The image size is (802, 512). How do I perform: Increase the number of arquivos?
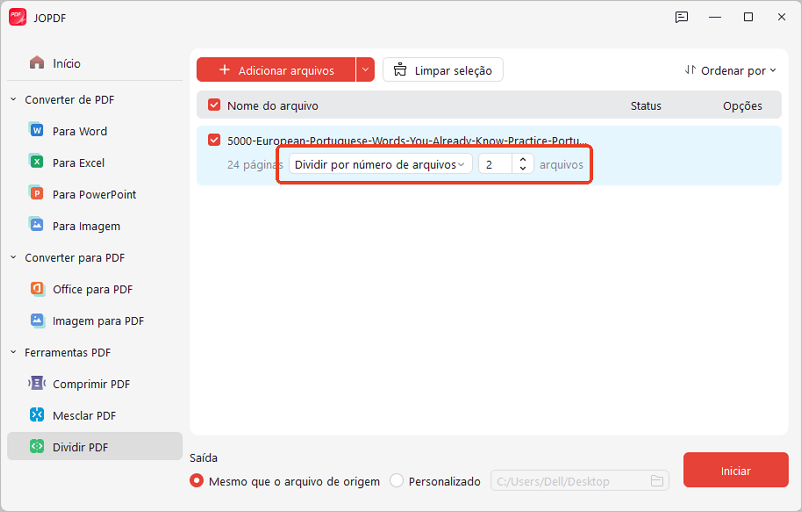[x=523, y=160]
